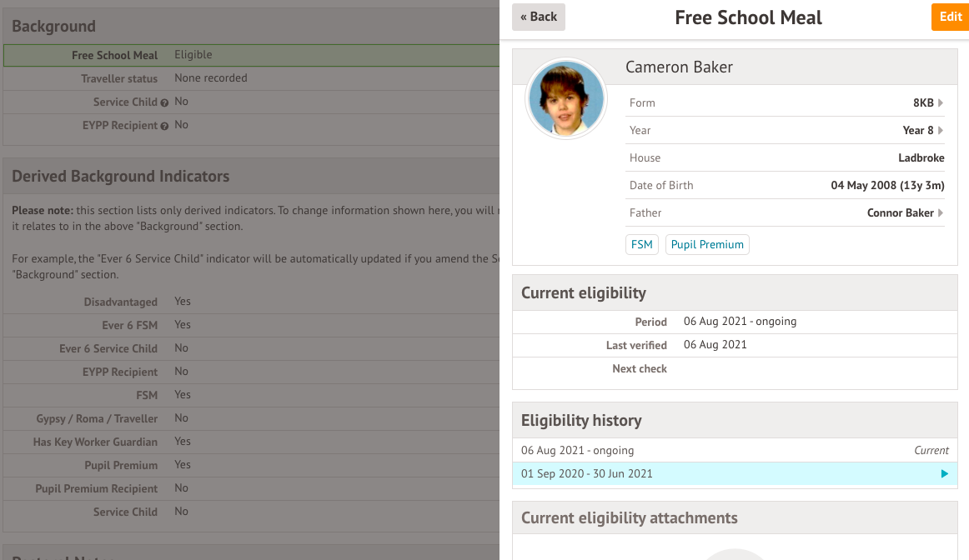Click the FSM tag
This screenshot has width=969, height=560.
tap(642, 245)
